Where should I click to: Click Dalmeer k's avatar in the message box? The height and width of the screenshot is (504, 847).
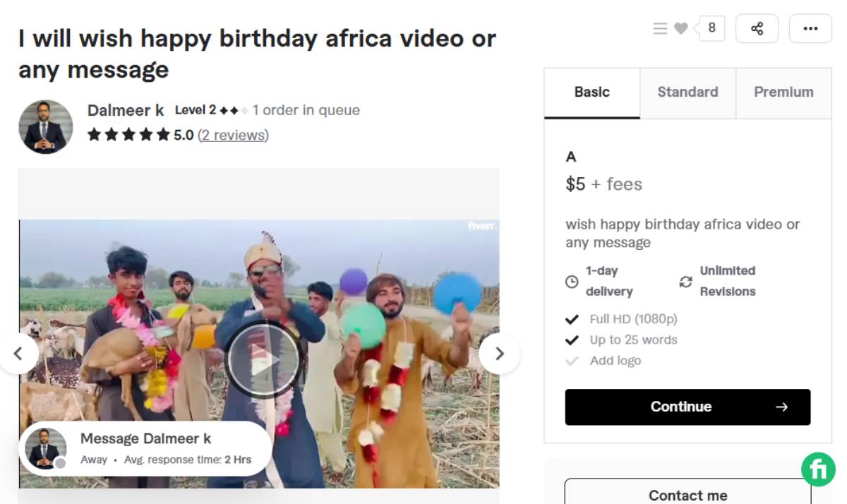coord(45,448)
